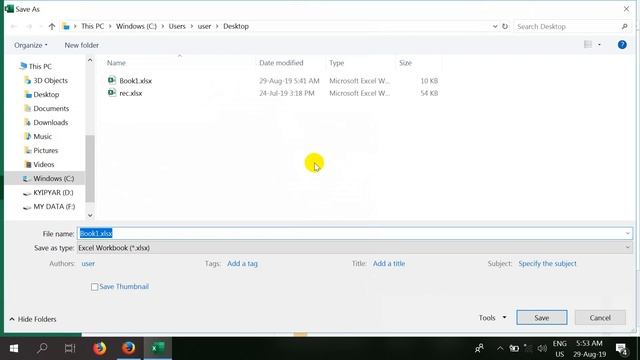
Task: Open the File name dropdown arrow
Action: (x=628, y=233)
